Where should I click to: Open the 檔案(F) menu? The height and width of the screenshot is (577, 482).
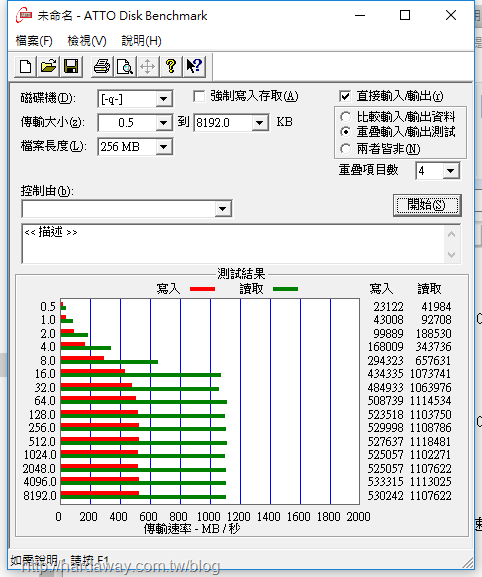[34, 40]
